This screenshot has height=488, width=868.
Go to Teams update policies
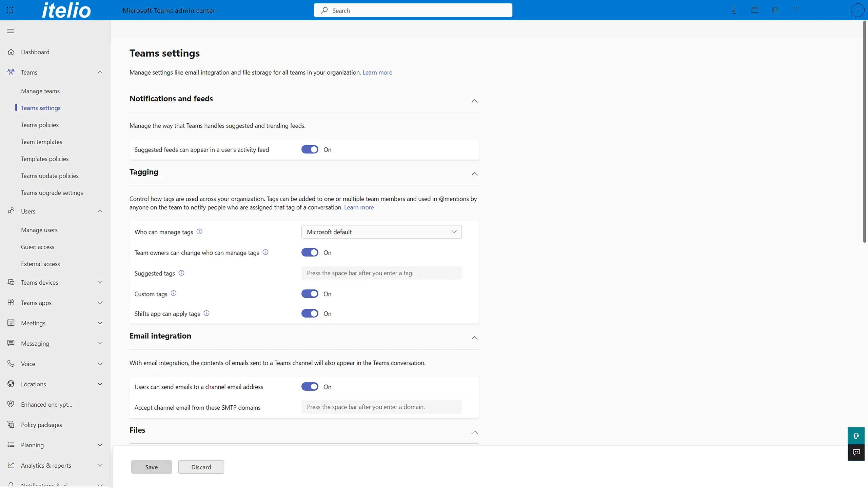50,176
